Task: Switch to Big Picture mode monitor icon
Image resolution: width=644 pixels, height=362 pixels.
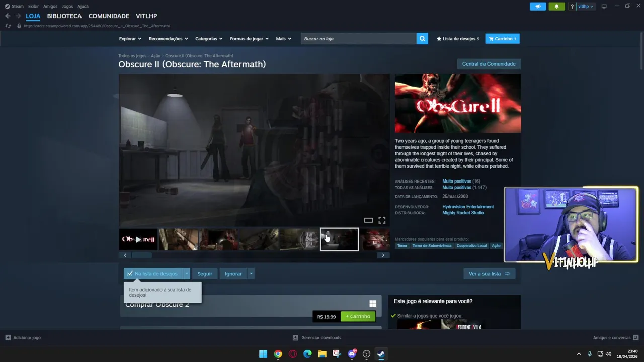Action: [x=604, y=6]
